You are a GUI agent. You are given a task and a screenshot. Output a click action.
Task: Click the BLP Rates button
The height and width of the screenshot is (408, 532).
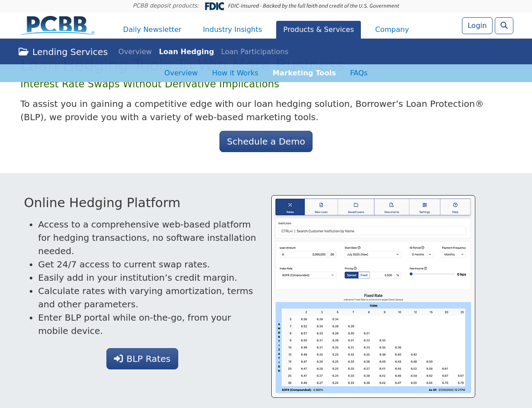pos(142,359)
